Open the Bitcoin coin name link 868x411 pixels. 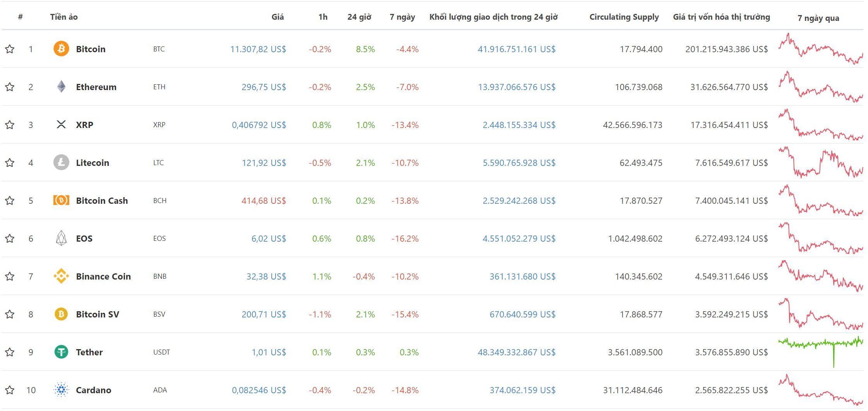click(x=91, y=49)
